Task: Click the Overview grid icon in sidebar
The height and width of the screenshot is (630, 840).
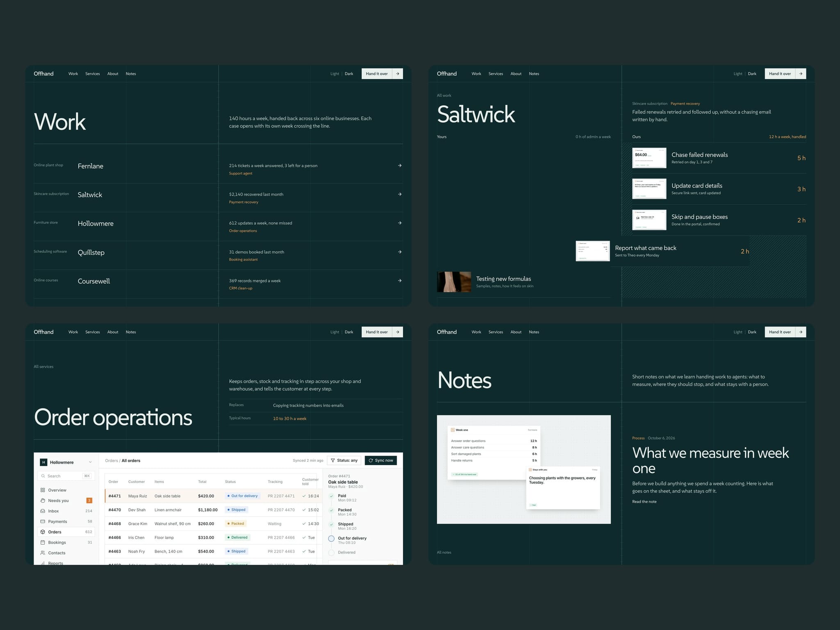Action: 43,490
